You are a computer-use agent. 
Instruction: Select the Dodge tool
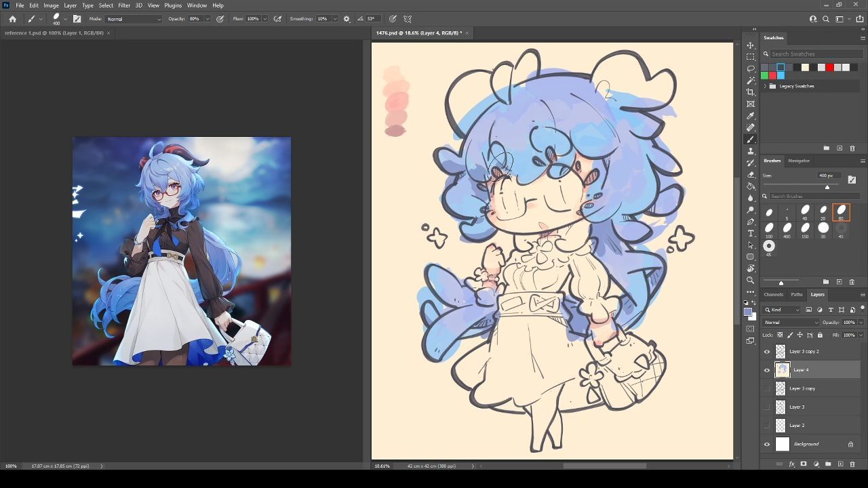(751, 209)
